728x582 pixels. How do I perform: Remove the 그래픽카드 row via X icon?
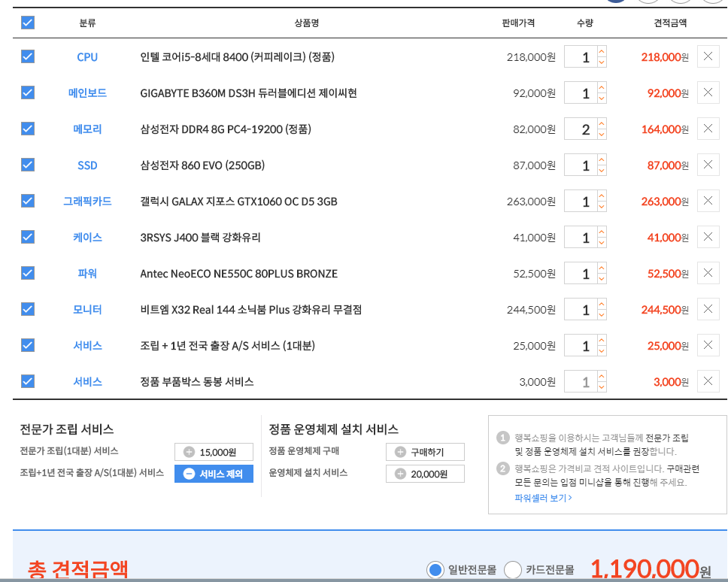pyautogui.click(x=708, y=202)
